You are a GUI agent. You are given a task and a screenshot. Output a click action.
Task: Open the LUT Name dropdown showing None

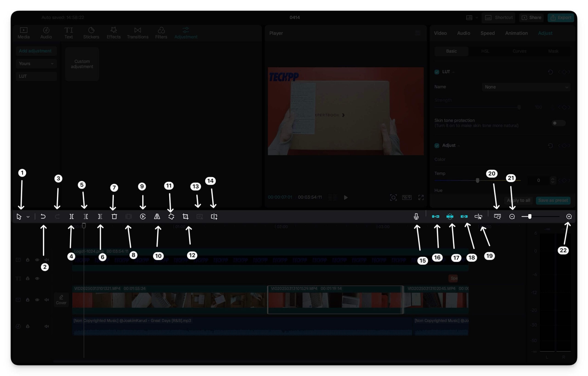click(x=526, y=87)
